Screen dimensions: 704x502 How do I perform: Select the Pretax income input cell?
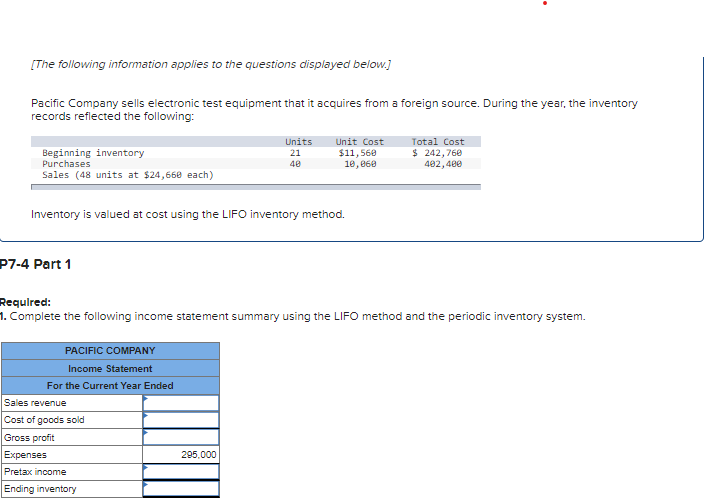181,471
